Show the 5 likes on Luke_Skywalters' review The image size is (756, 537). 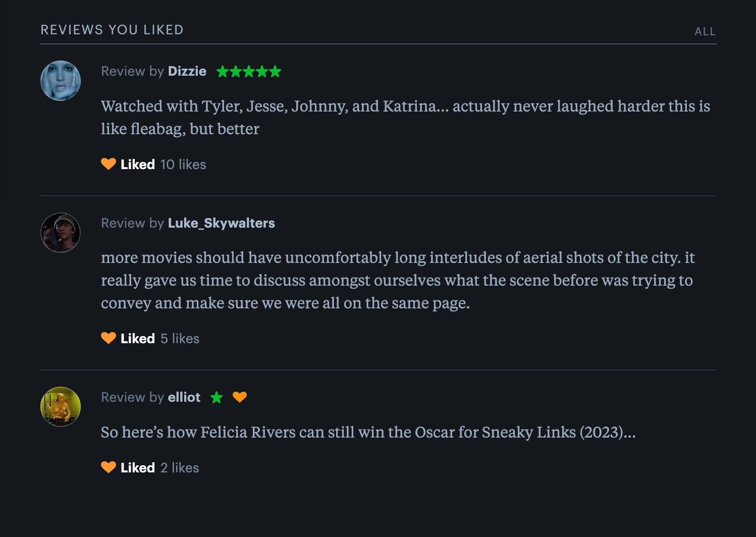pos(180,339)
